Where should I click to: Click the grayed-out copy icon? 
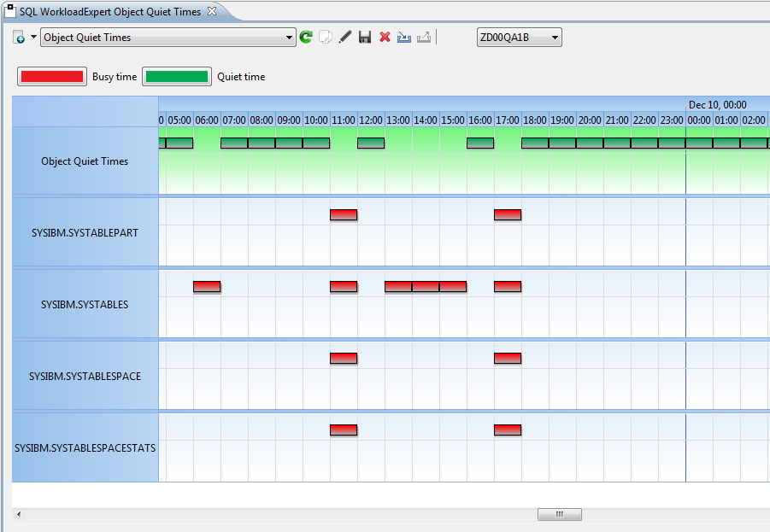pos(326,38)
